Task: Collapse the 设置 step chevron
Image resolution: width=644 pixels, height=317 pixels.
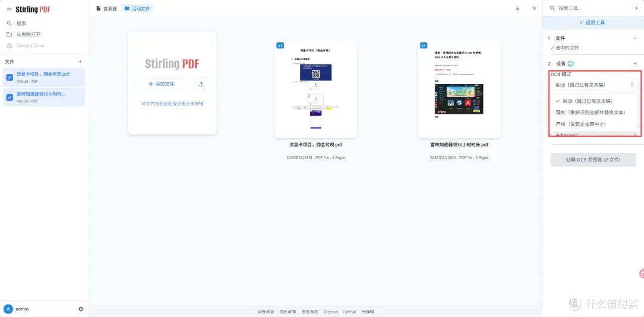Action: pos(635,64)
